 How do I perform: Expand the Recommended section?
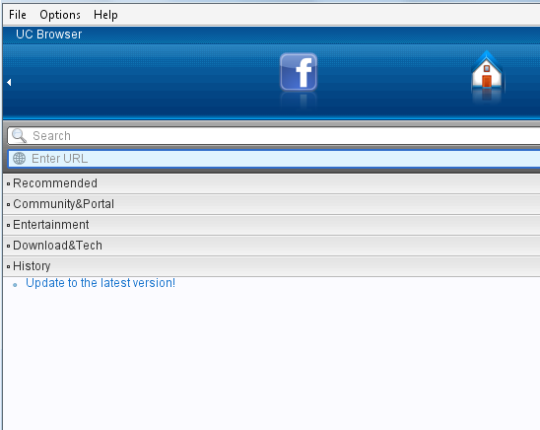(271, 183)
